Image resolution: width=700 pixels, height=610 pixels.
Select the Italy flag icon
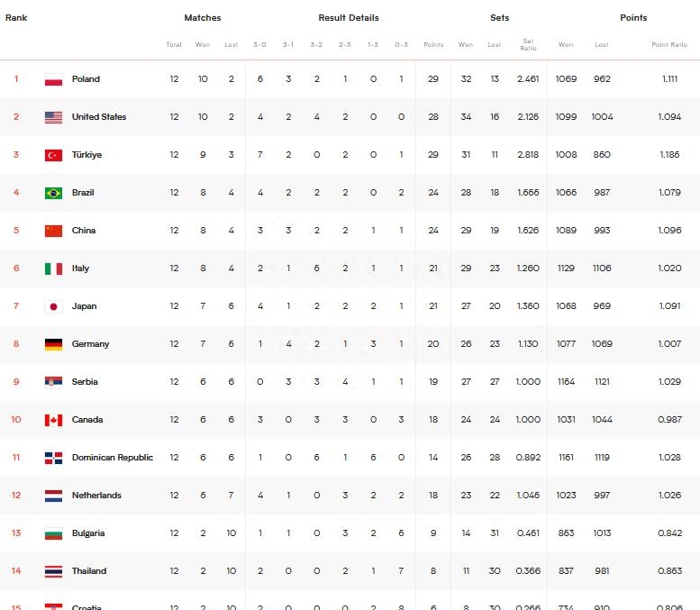[x=53, y=269]
